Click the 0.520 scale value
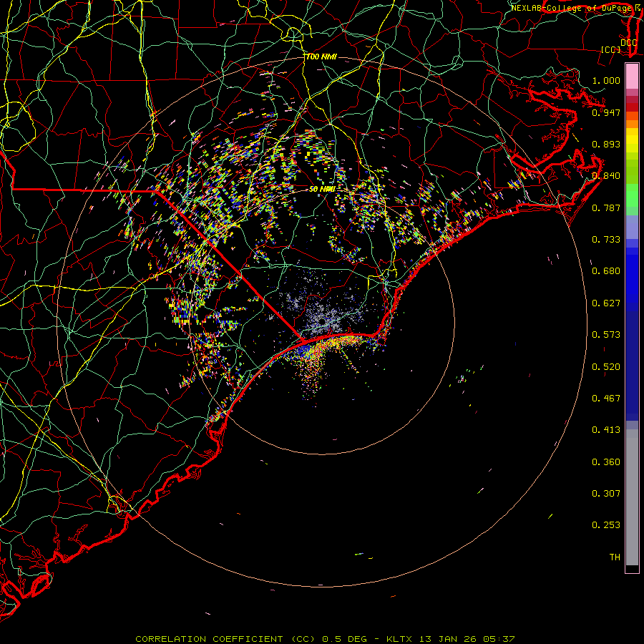The width and height of the screenshot is (644, 644). [606, 367]
